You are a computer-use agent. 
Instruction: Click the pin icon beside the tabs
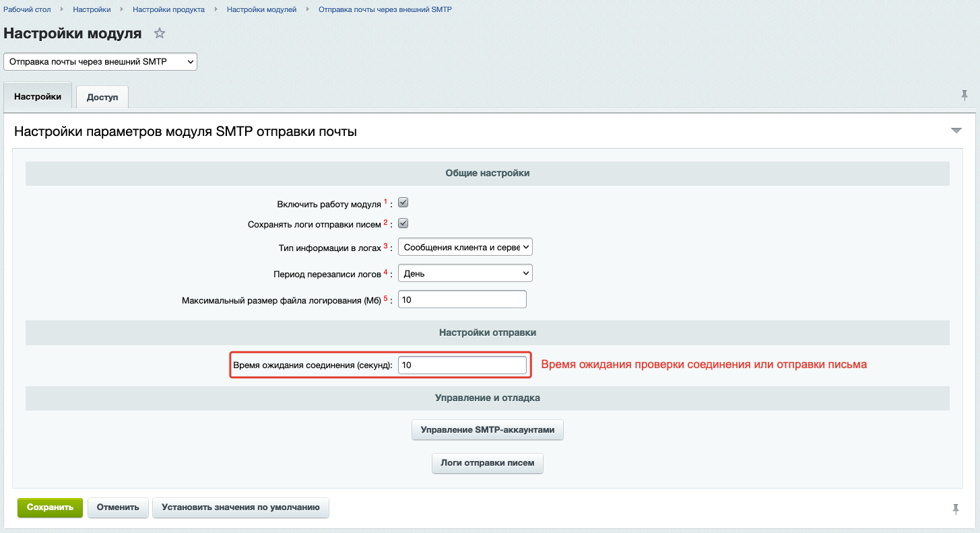pos(965,96)
